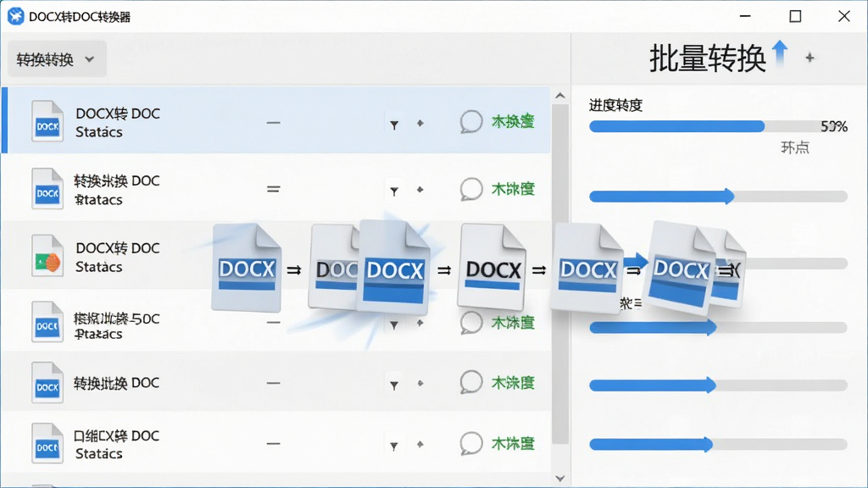Screen dimensions: 868x488
Task: Click the equals sign in 转换米换 DOC row
Action: pyautogui.click(x=273, y=189)
